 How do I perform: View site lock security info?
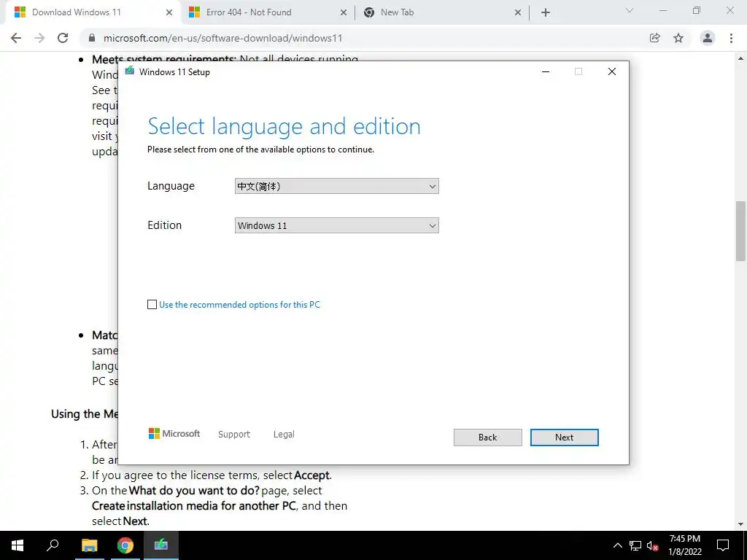click(92, 38)
